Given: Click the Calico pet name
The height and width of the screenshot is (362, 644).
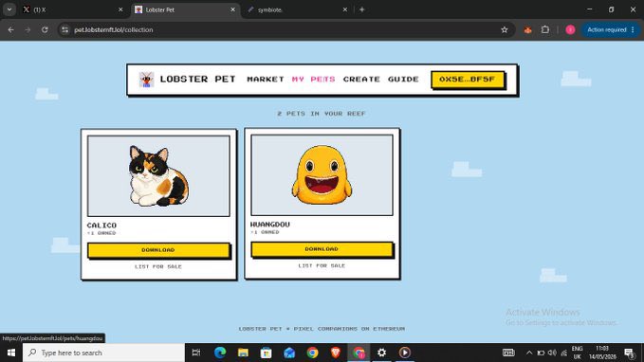Looking at the screenshot, I should pyautogui.click(x=101, y=226).
